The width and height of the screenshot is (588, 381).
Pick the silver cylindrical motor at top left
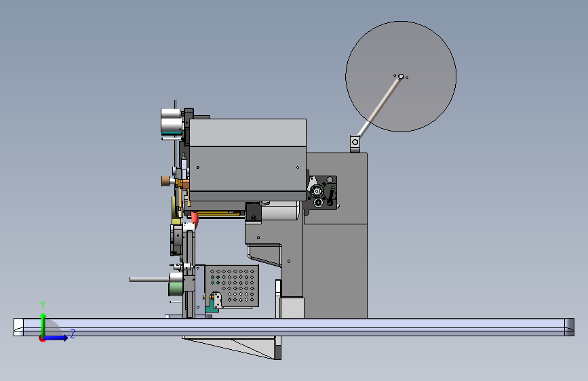click(x=171, y=121)
